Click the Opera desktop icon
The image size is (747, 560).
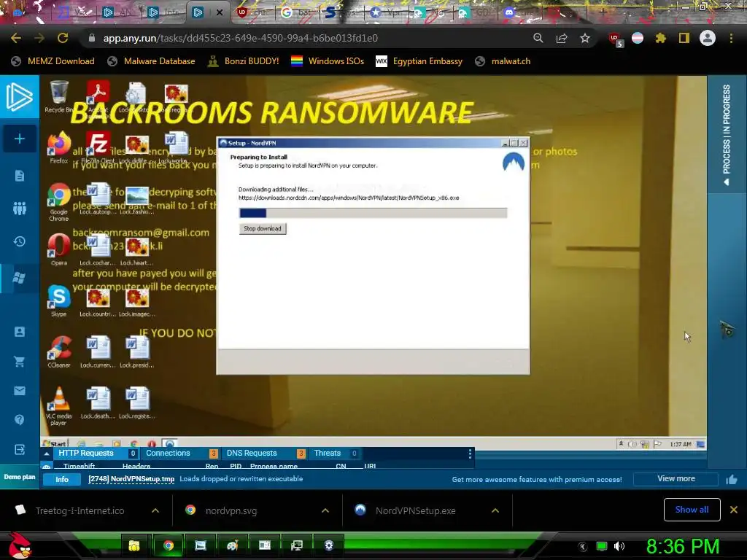tap(59, 249)
